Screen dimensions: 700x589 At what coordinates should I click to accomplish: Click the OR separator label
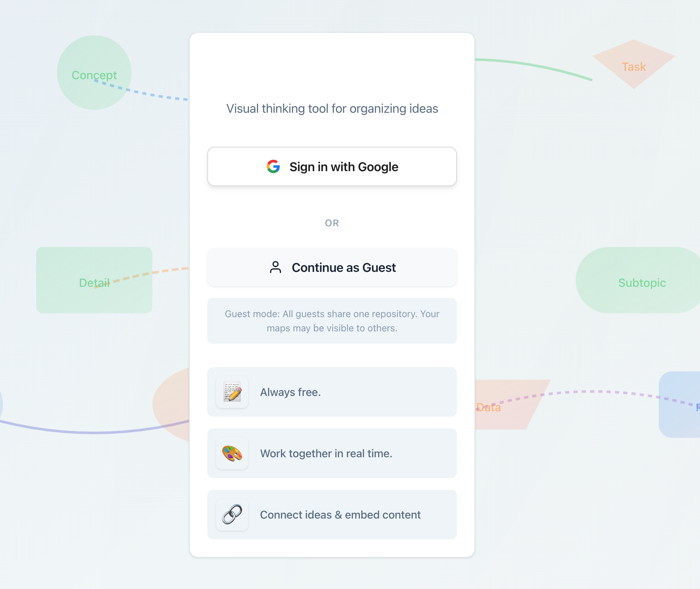332,223
